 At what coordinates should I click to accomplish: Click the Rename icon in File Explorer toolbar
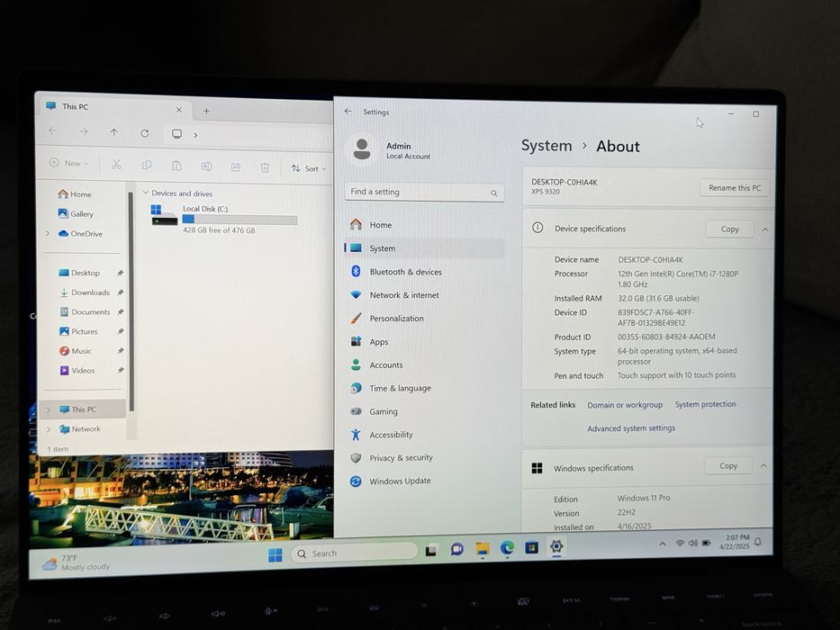pos(206,166)
